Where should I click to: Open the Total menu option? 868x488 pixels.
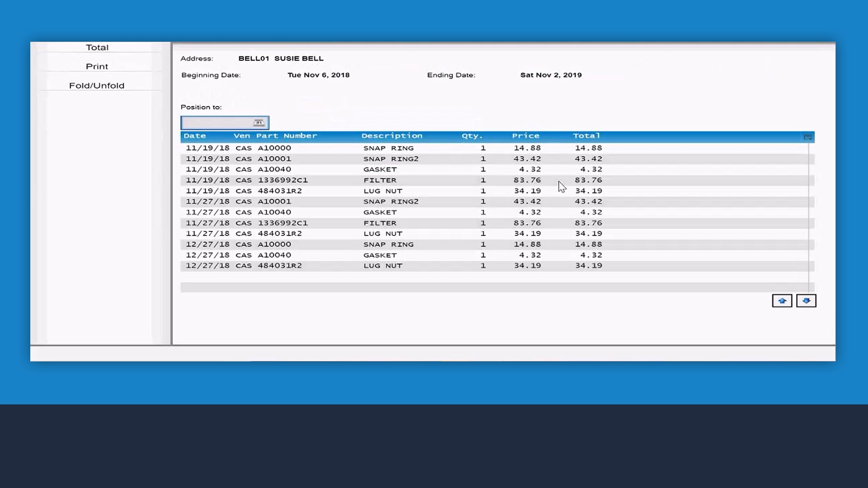click(x=97, y=47)
